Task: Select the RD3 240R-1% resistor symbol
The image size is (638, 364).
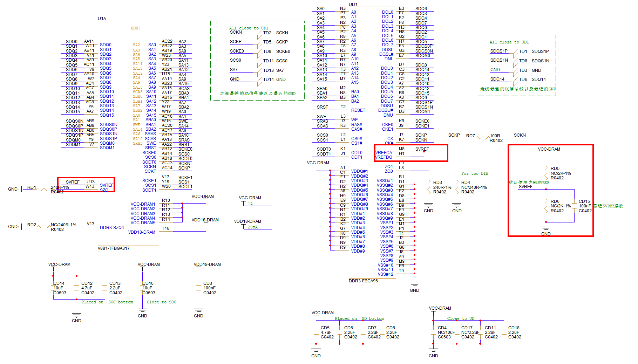Action: 428,187
